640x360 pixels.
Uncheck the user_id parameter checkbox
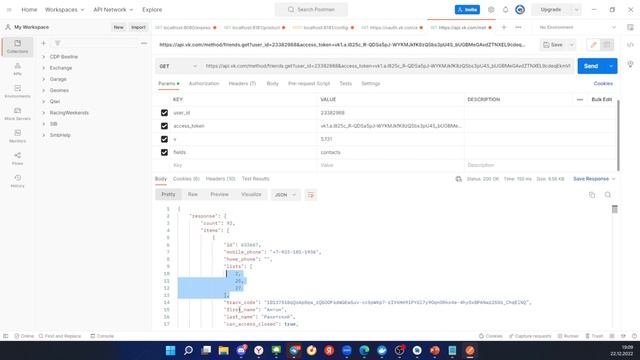164,113
